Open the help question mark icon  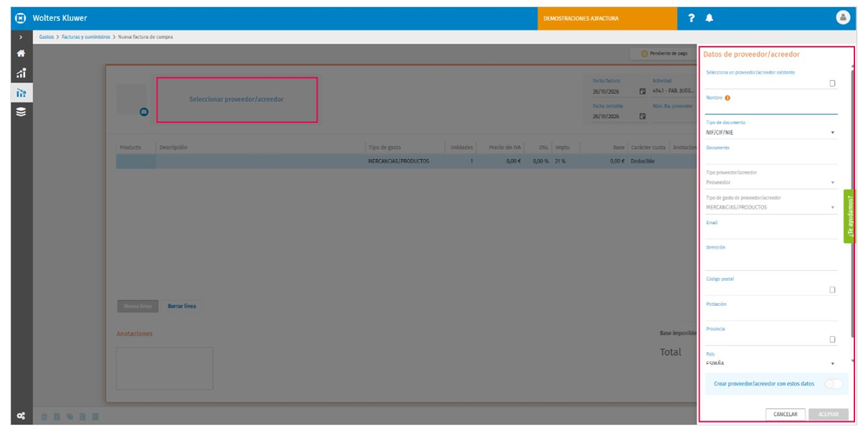coord(691,18)
